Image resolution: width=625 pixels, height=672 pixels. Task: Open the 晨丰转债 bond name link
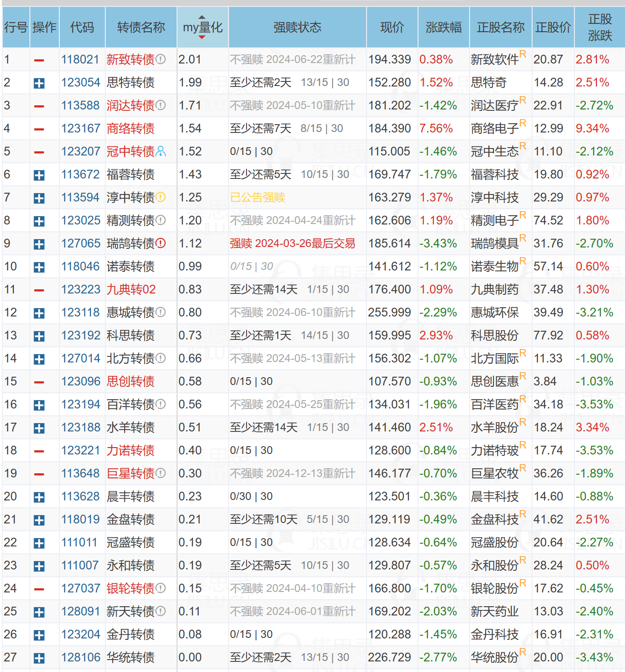[131, 496]
